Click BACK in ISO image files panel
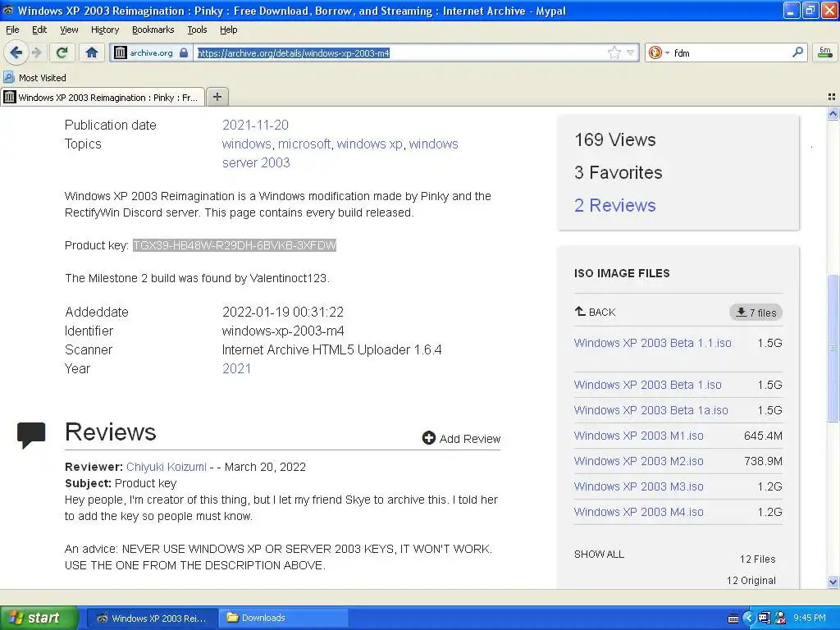This screenshot has height=630, width=840. [595, 312]
